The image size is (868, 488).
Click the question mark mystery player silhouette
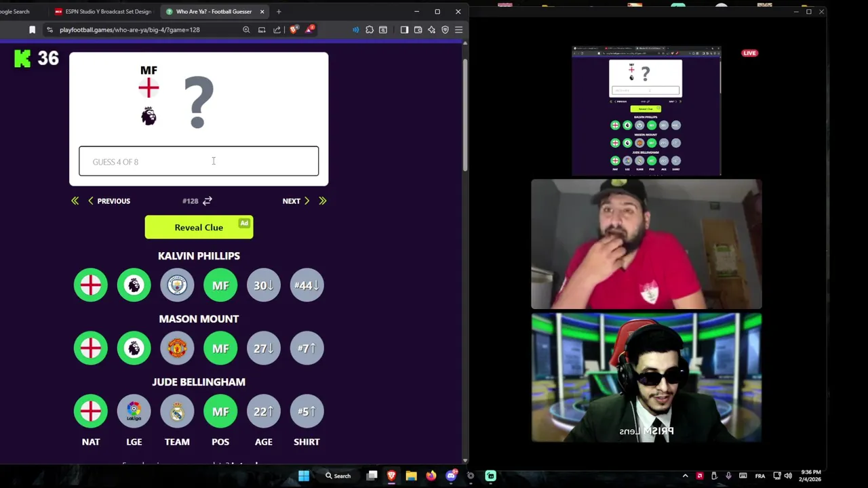[199, 102]
